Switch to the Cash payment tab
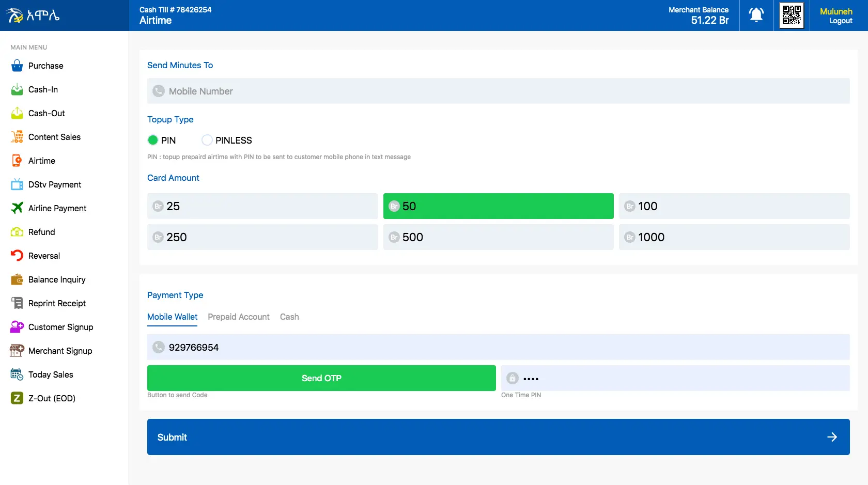 (289, 317)
